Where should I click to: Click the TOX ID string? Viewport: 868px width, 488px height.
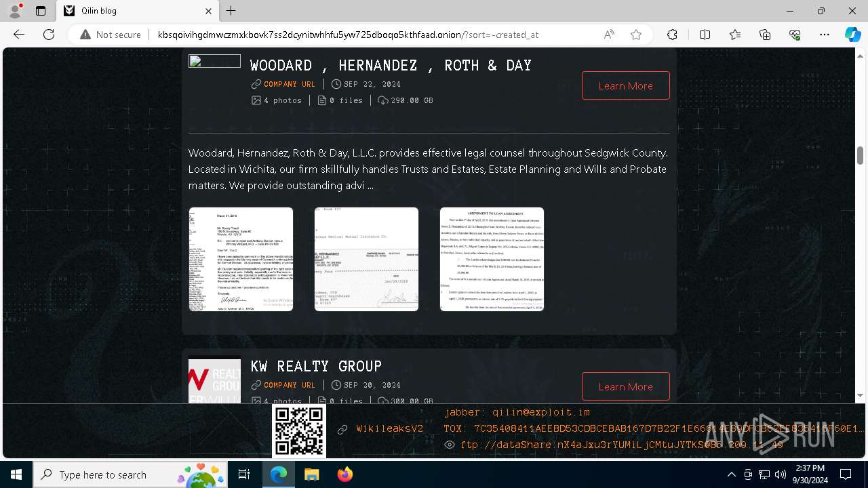(x=654, y=428)
